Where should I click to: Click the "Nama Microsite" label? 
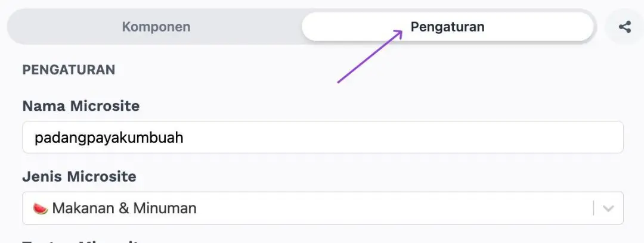(81, 106)
